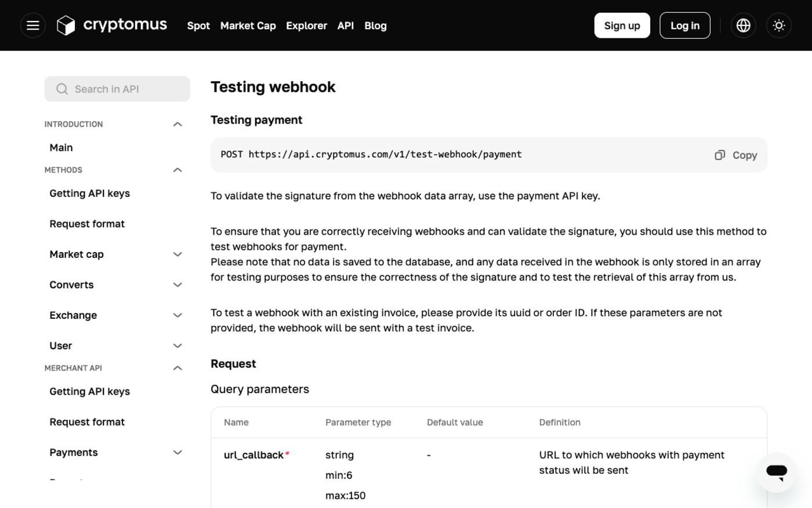This screenshot has width=812, height=508.
Task: Open the Market Cap page
Action: point(248,26)
